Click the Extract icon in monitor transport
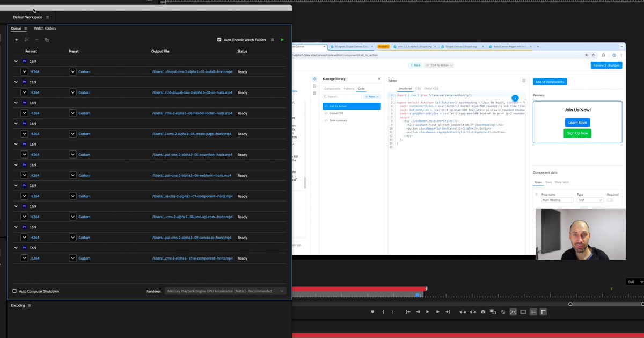This screenshot has height=338, width=644. pos(473,312)
